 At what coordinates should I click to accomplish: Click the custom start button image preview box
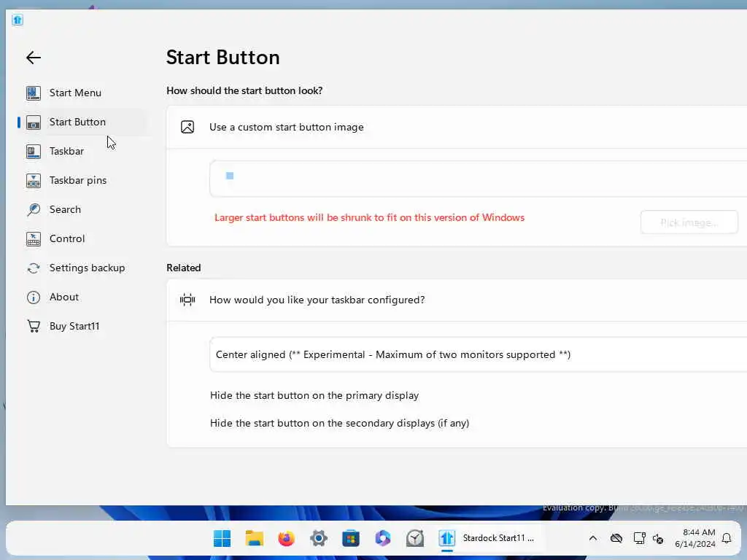coord(479,179)
